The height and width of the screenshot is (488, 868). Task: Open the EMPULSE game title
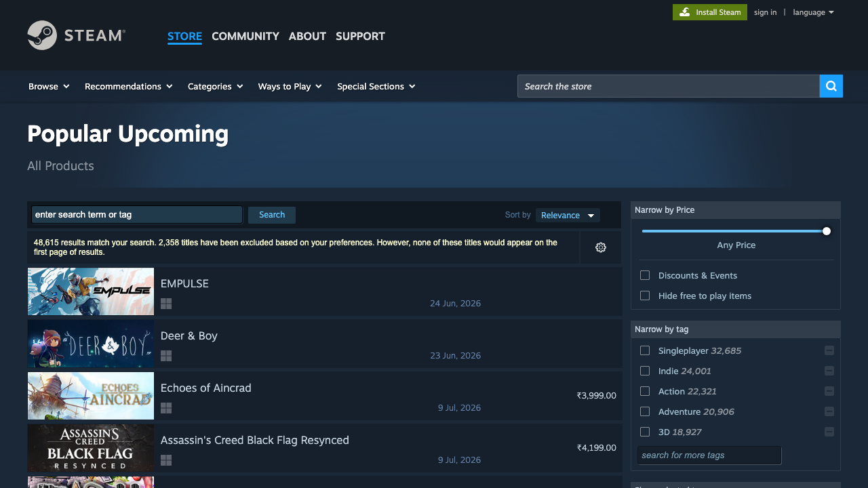(184, 283)
